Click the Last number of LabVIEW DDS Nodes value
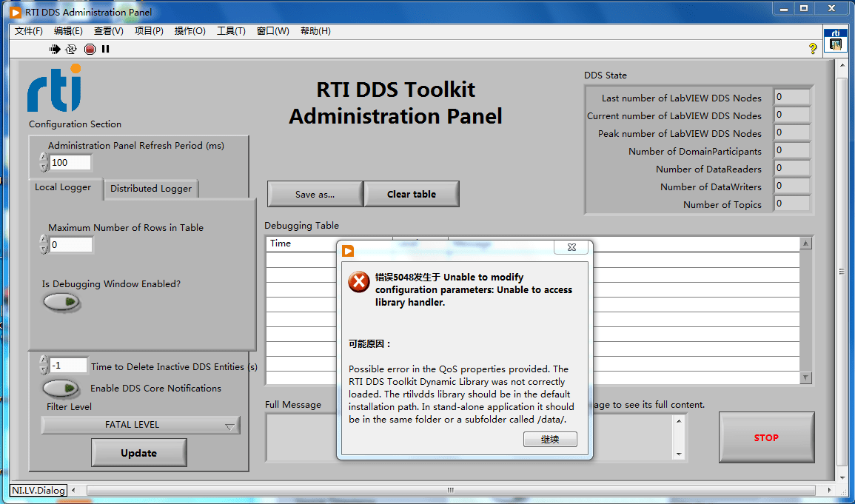The height and width of the screenshot is (504, 855). click(792, 97)
